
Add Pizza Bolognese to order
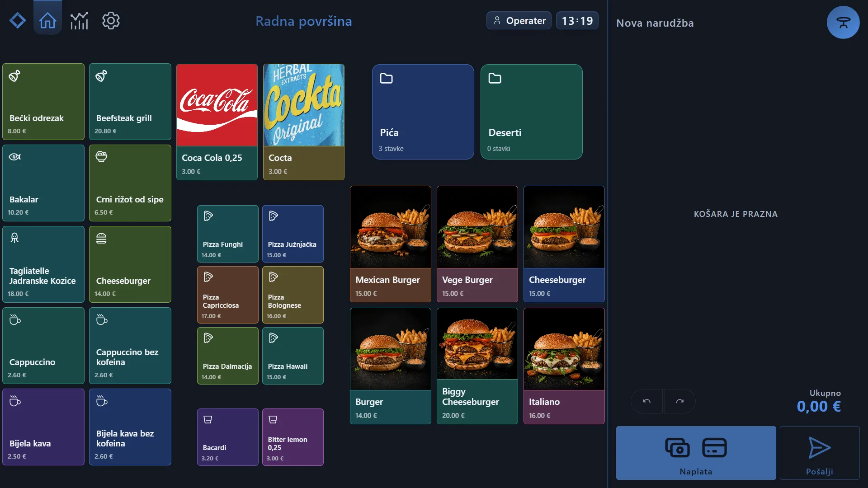click(293, 295)
